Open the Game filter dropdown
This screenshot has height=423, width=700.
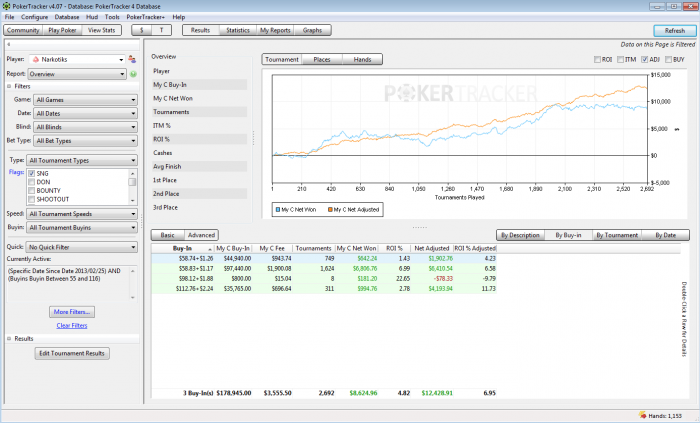pos(85,100)
